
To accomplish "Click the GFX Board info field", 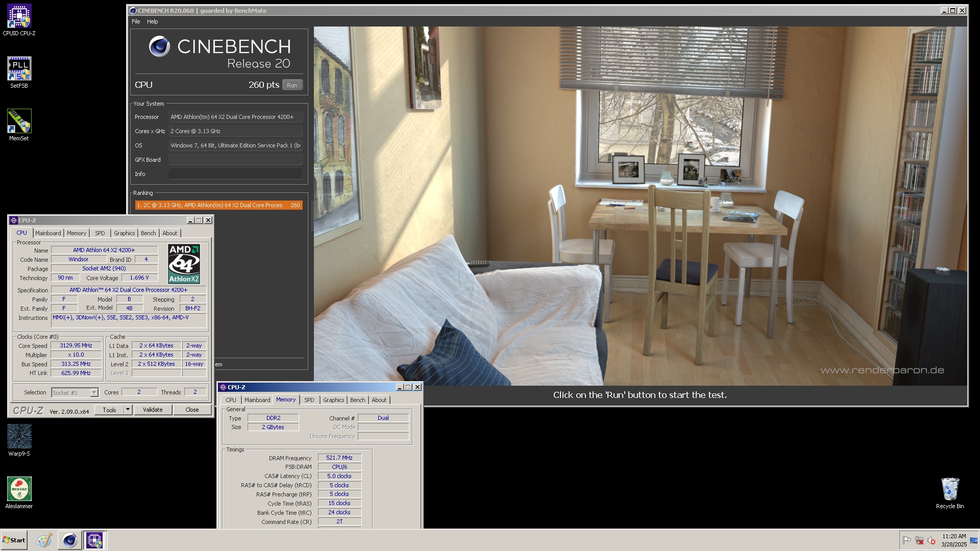I will (235, 160).
